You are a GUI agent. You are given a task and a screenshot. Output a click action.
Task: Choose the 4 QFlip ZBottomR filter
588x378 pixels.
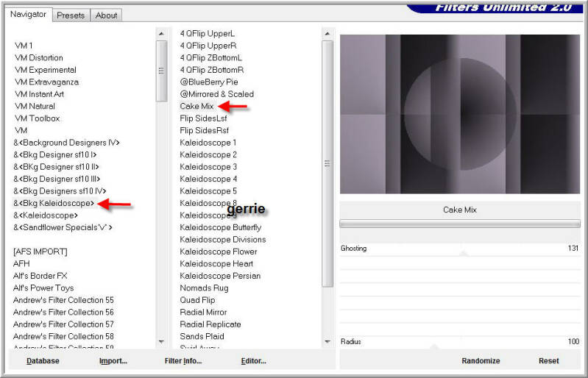212,70
